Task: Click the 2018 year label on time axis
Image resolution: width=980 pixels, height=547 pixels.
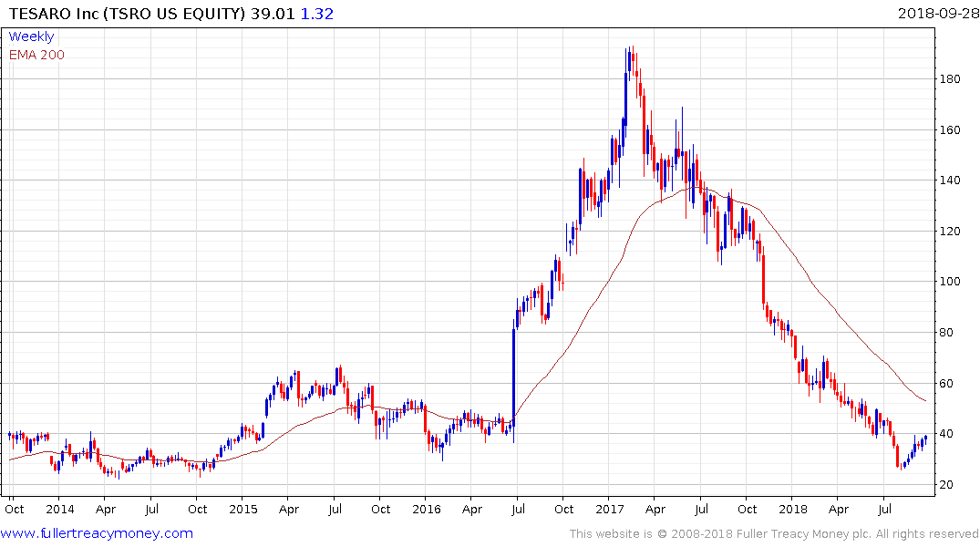Action: click(792, 510)
